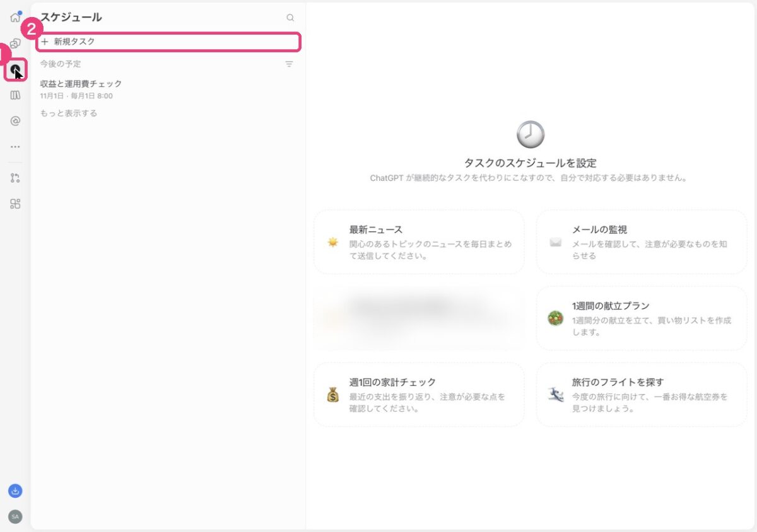
Task: Click the envelope icon on メールの監視 card
Action: tap(556, 242)
